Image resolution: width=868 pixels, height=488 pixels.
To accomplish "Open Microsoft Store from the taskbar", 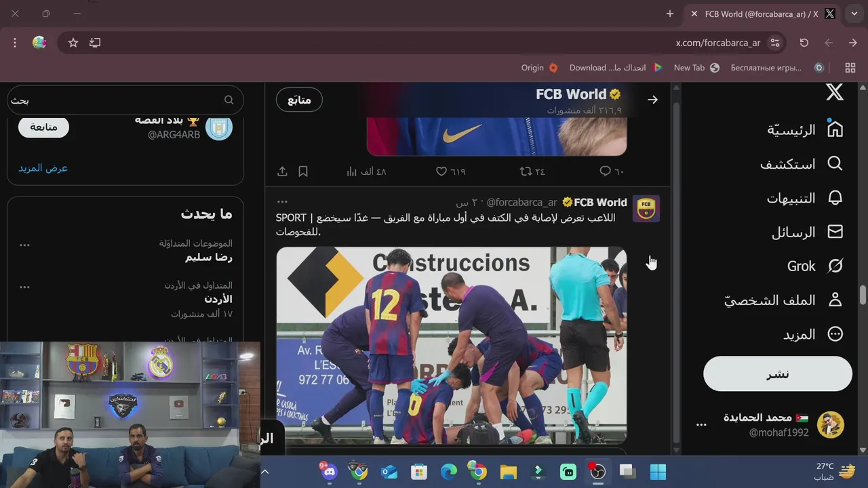I will coord(418,471).
